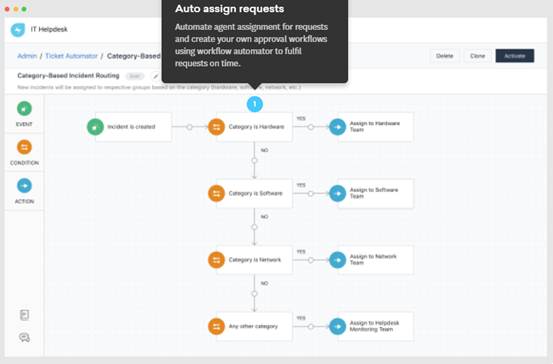This screenshot has width=553, height=364.
Task: Select the blue Action icon in sidebar
Action: 24,186
